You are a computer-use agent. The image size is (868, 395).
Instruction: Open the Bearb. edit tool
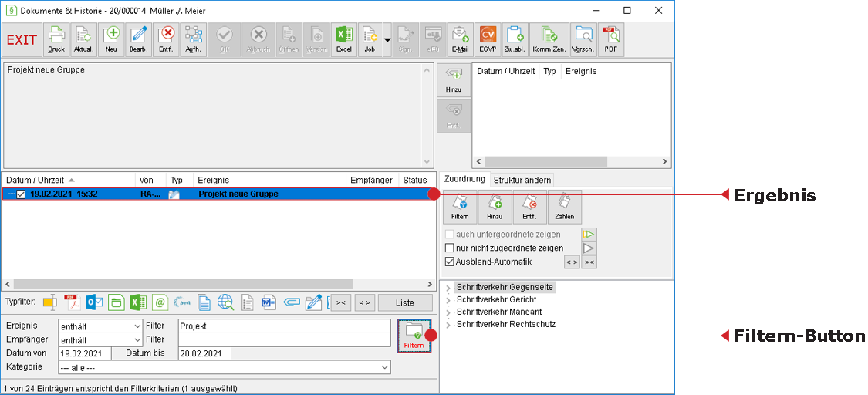click(x=138, y=40)
